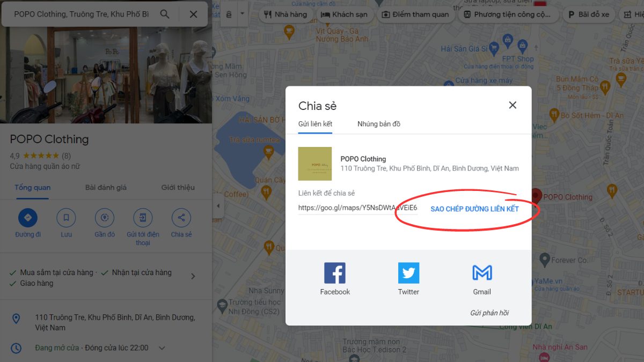Share the link through Gmail icon

coord(482,273)
